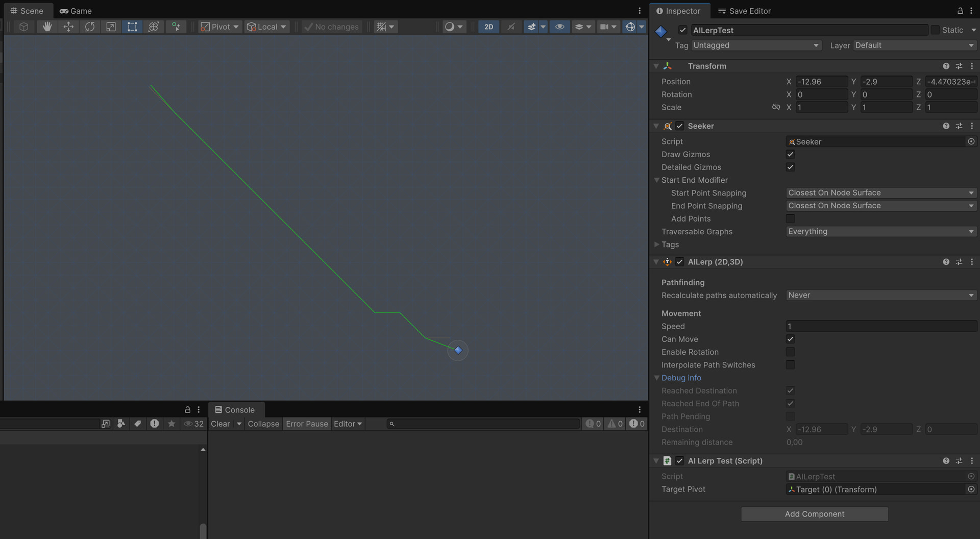This screenshot has height=539, width=980.
Task: Click the Add Component button
Action: [x=814, y=514]
